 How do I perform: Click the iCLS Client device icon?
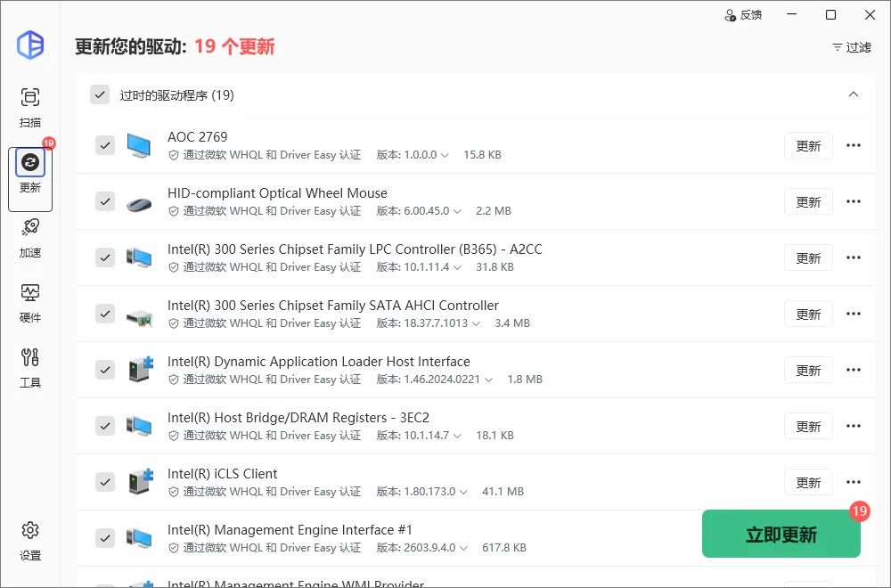[141, 482]
